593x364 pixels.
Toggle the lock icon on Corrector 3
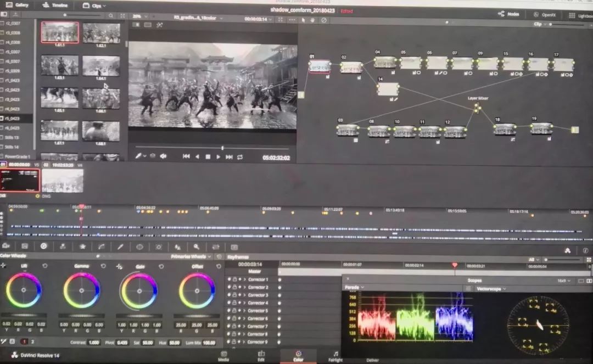click(x=234, y=295)
